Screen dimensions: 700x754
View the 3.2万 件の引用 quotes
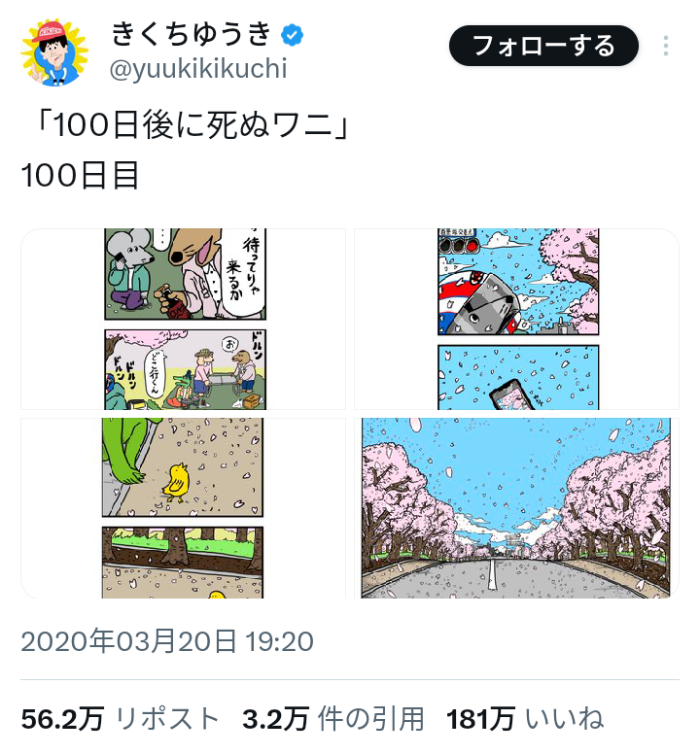[332, 719]
